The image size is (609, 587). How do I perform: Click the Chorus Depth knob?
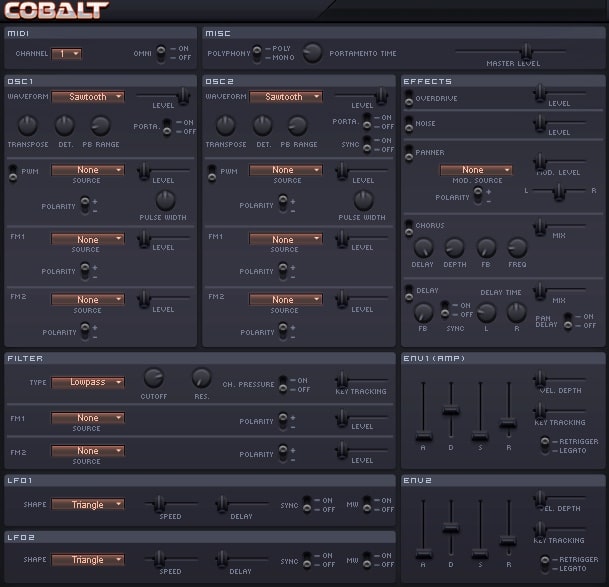[453, 247]
